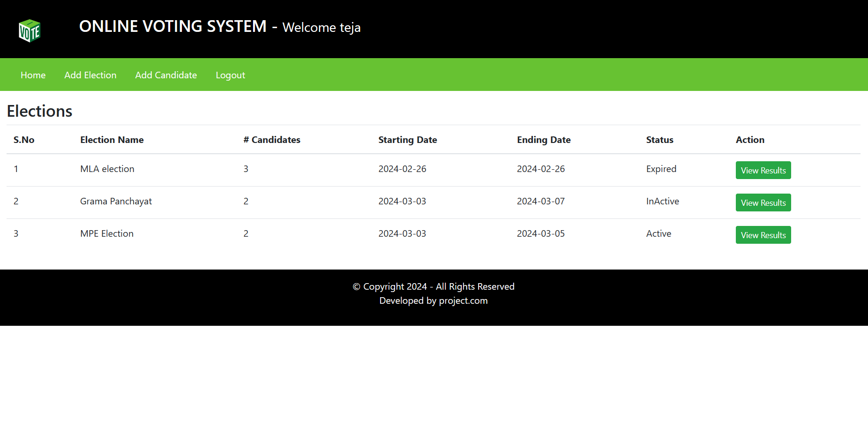868x435 pixels.
Task: Select the Election Name column header
Action: [112, 140]
